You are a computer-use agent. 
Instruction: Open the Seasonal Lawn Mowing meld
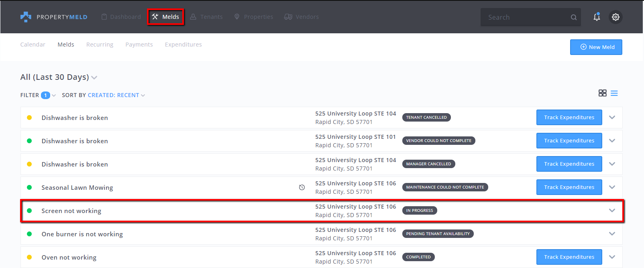[x=77, y=188]
